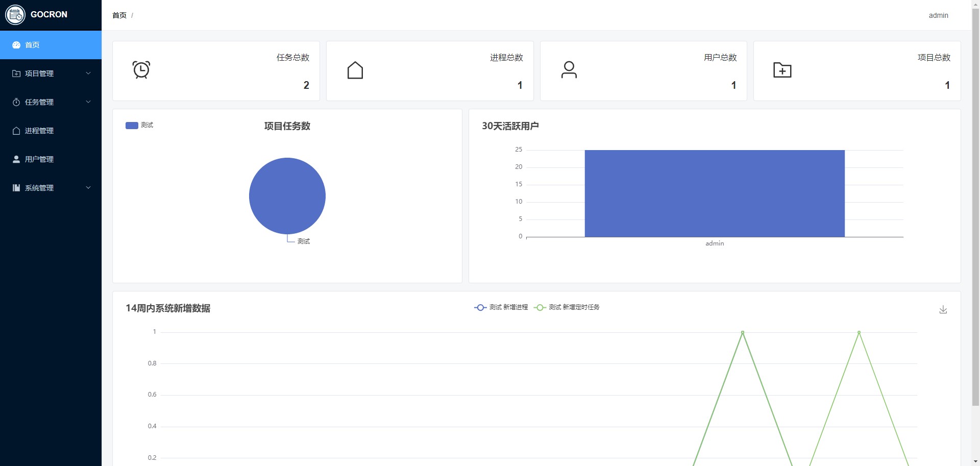Click the GOCRON logo icon
The width and height of the screenshot is (980, 466).
15,15
